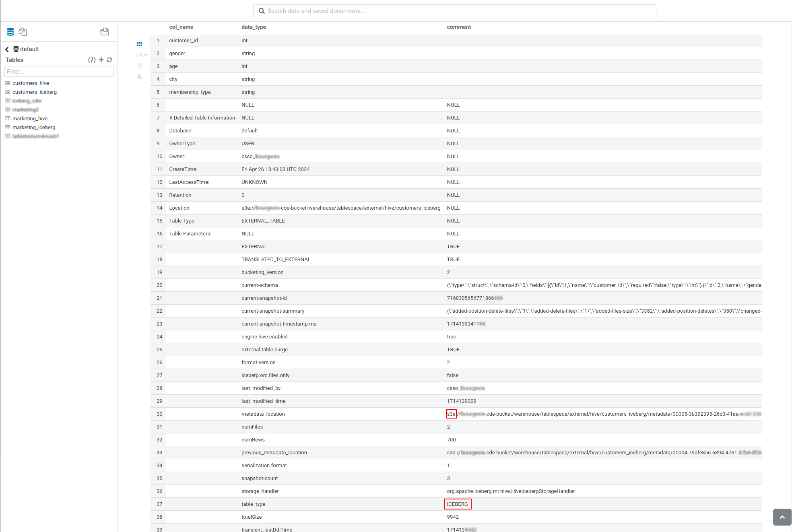Click the external.table.purge parameter

[x=264, y=350]
